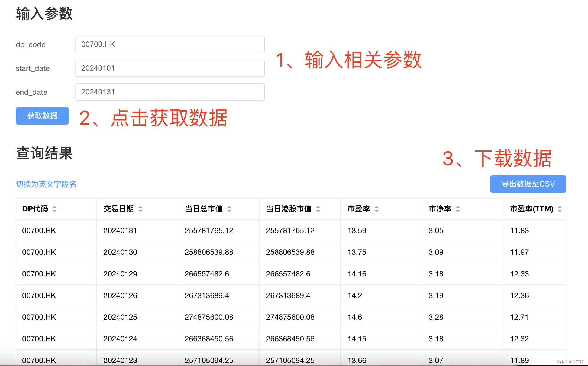Click sort icon next to 市净率
The image size is (588, 366).
point(458,209)
